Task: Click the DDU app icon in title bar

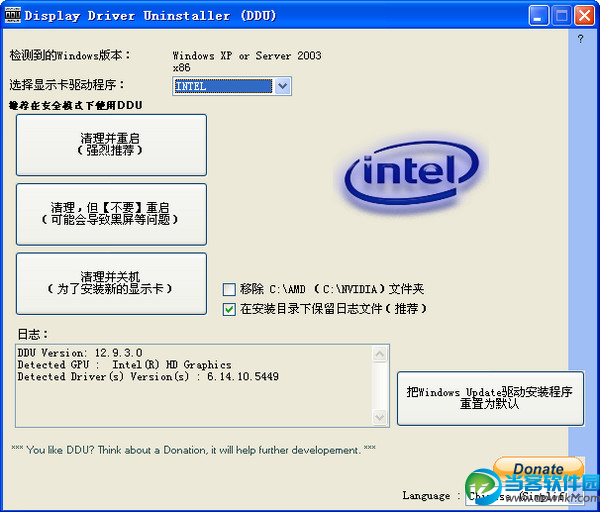Action: coord(13,15)
